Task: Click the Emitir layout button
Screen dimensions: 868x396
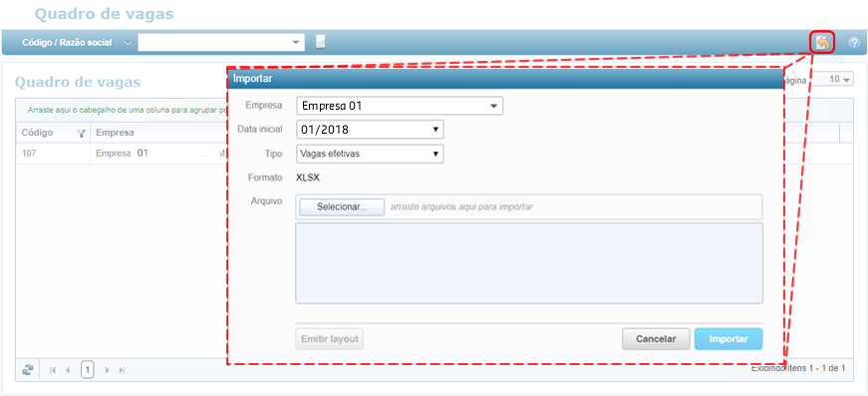Action: (x=330, y=339)
